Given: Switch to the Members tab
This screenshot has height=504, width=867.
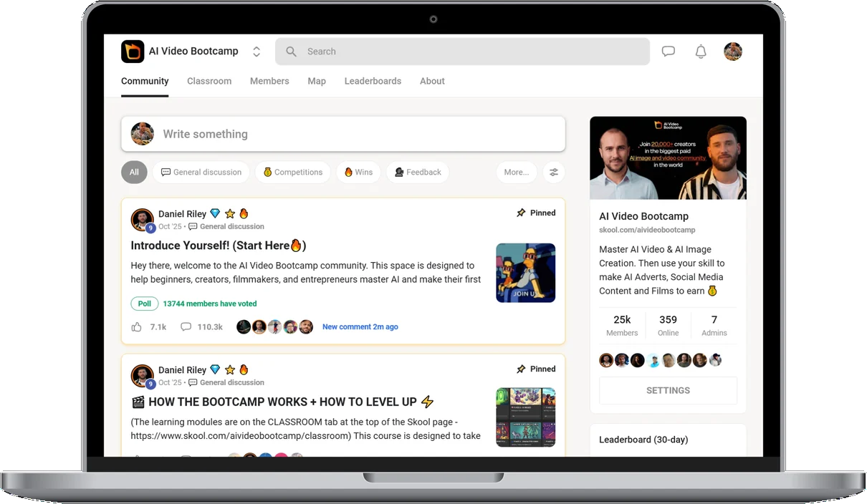Looking at the screenshot, I should (269, 81).
